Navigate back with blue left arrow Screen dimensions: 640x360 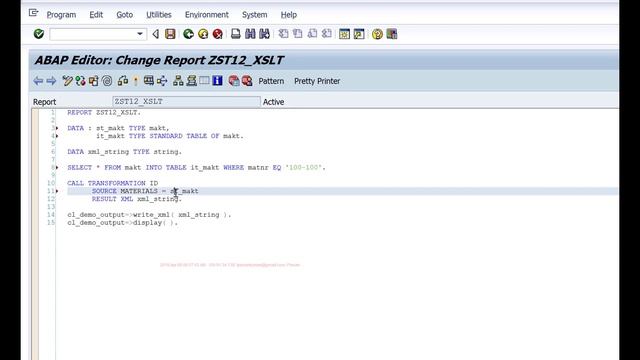pyautogui.click(x=38, y=81)
